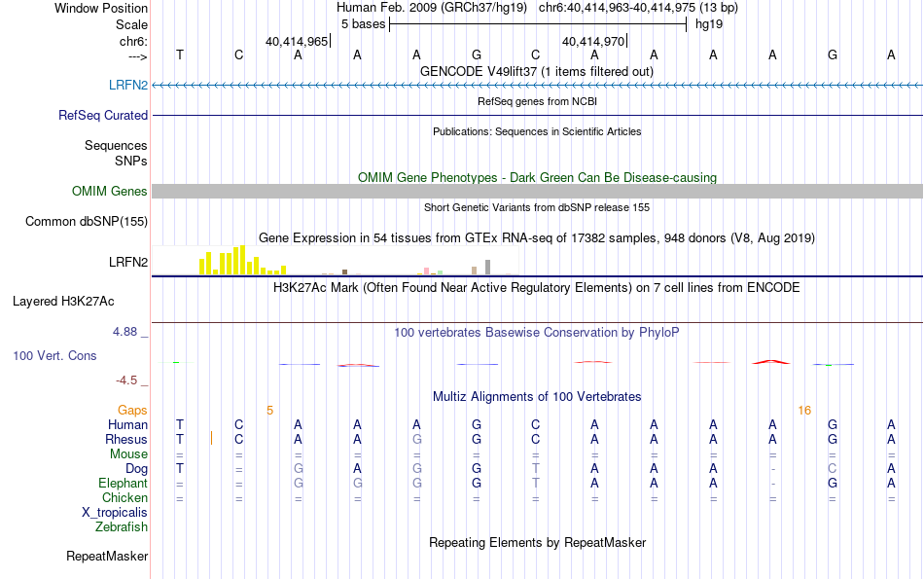Viewport: 924px width, 579px height.
Task: Click the hg19 label beside scale bar
Action: point(709,24)
